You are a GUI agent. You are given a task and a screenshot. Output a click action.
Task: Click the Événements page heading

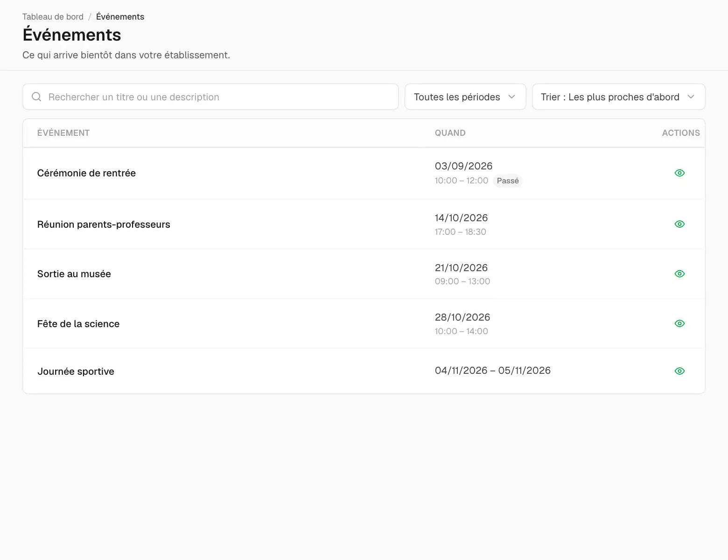pyautogui.click(x=72, y=35)
